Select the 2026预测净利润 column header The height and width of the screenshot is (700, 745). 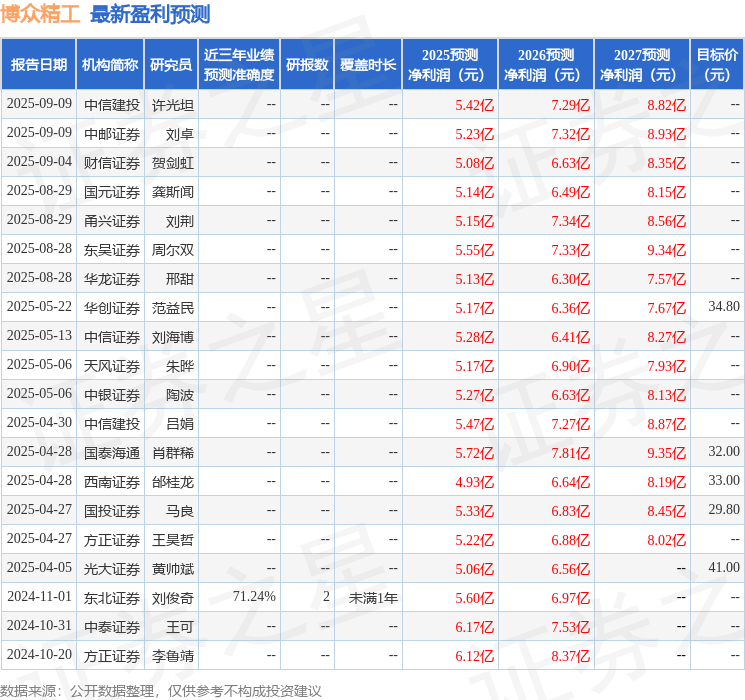(546, 65)
